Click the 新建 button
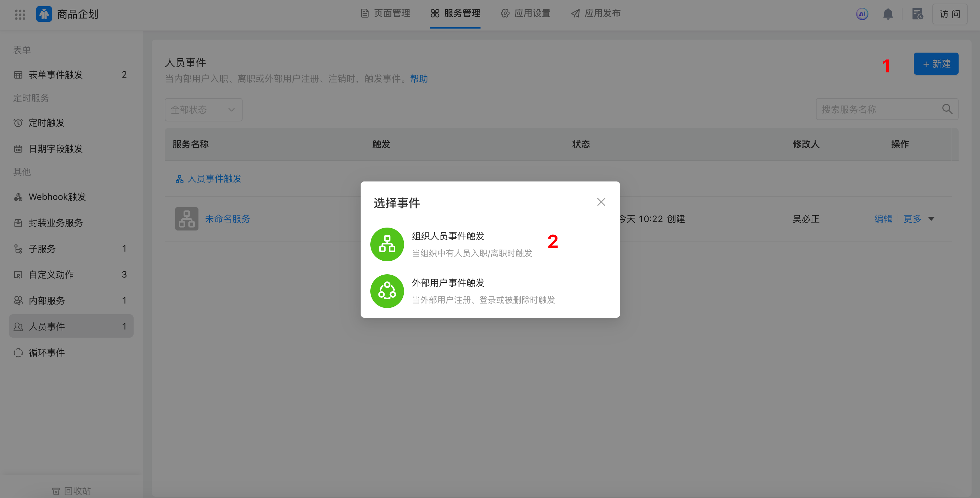 point(936,64)
